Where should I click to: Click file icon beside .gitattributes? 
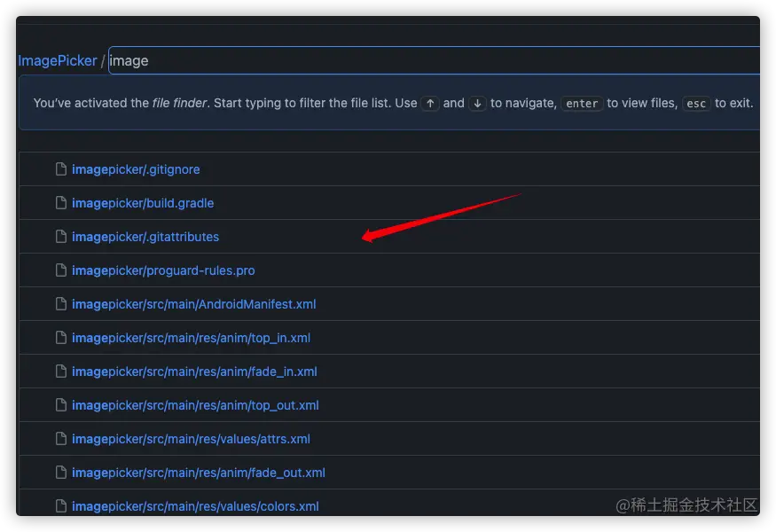click(61, 237)
